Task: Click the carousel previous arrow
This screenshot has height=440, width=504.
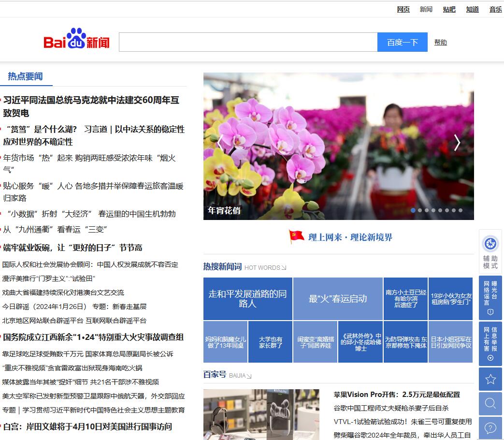Action: (x=220, y=144)
